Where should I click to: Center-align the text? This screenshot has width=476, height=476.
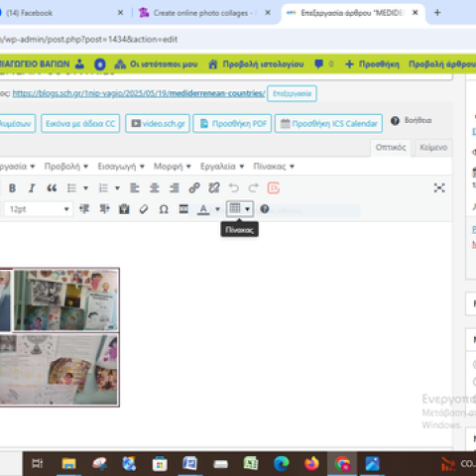pyautogui.click(x=155, y=188)
